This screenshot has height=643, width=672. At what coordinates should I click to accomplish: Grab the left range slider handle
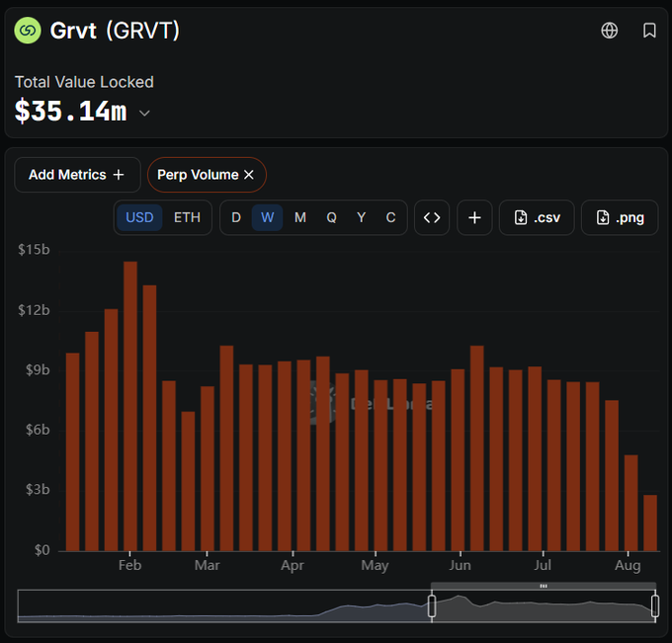coord(432,605)
